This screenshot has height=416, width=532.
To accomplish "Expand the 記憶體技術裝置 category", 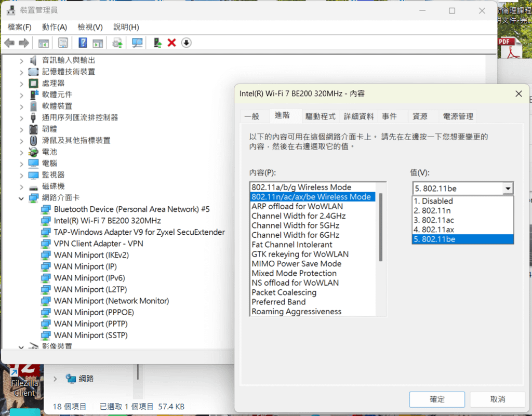I will click(x=21, y=72).
